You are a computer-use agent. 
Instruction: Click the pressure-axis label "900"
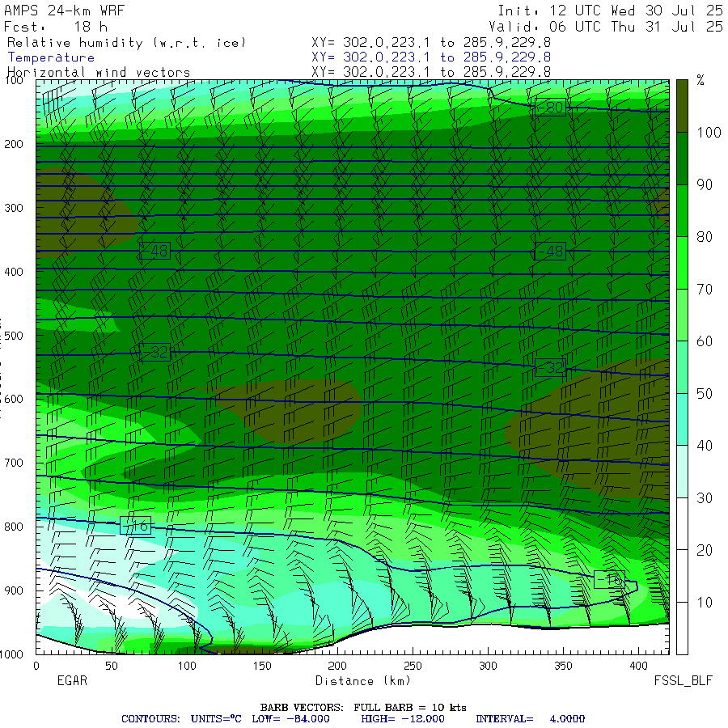tap(14, 590)
